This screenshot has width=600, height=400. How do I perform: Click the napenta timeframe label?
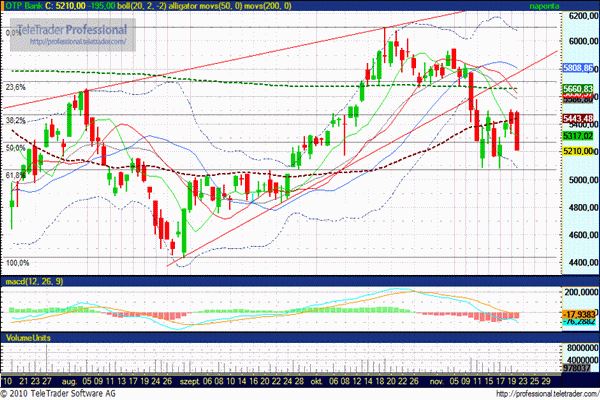pos(574,6)
